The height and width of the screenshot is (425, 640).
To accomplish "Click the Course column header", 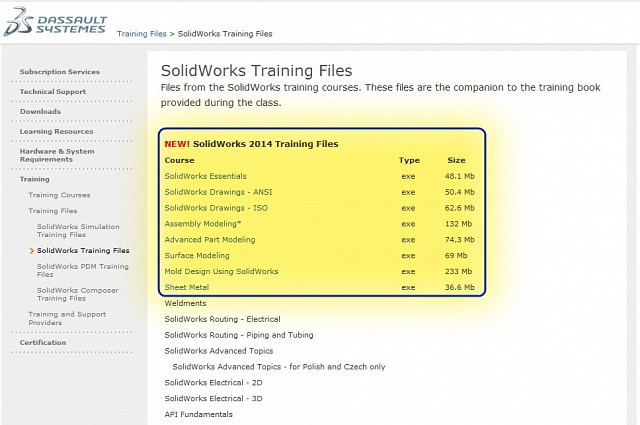I will click(x=180, y=161).
